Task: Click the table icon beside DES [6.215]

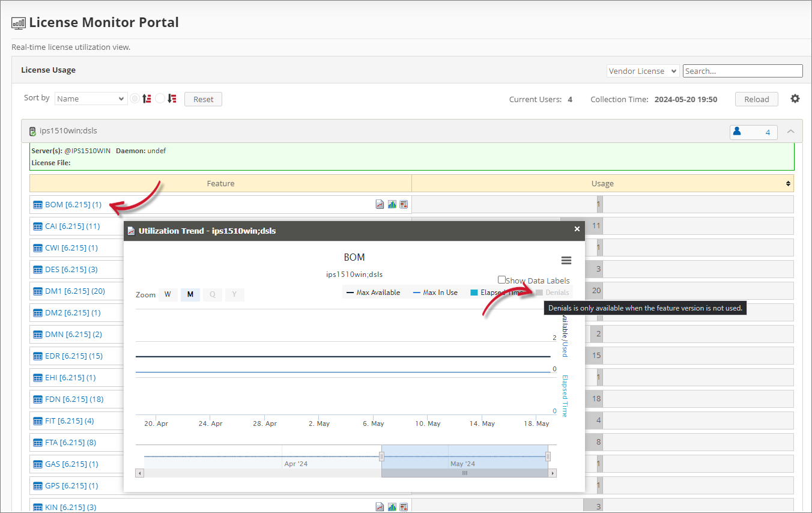Action: (38, 270)
